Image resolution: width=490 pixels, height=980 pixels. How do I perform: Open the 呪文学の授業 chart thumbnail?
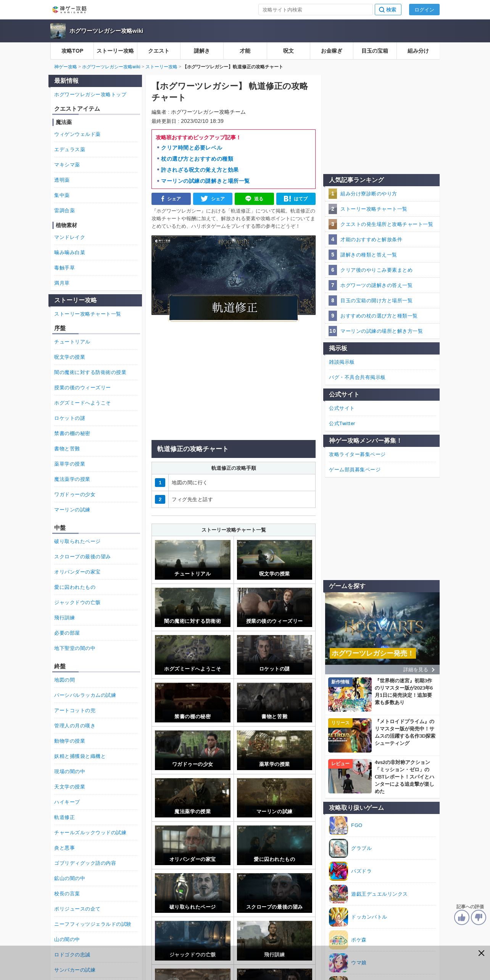[274, 560]
